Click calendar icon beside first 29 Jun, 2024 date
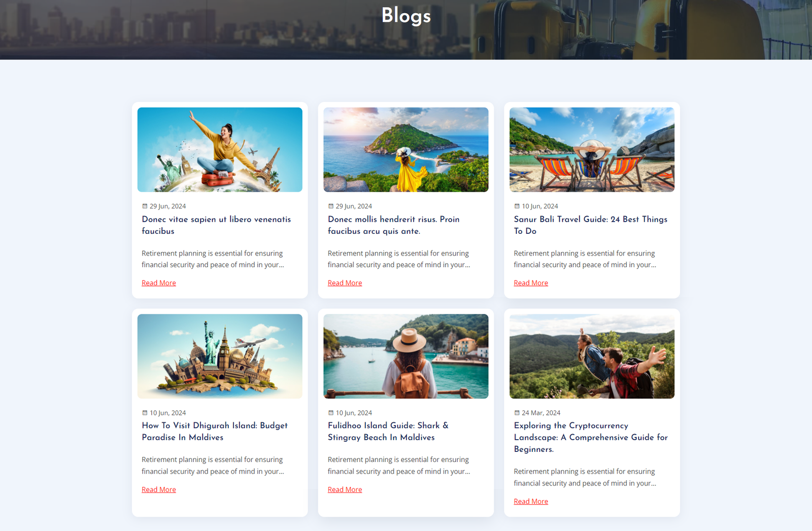Screen dimensions: 812x531 point(145,206)
